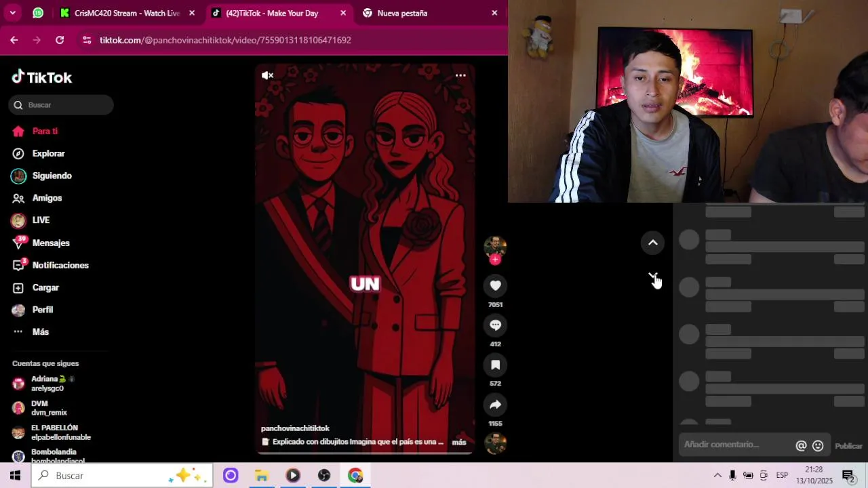Switch to WhatsApp pinned tab

[38, 13]
